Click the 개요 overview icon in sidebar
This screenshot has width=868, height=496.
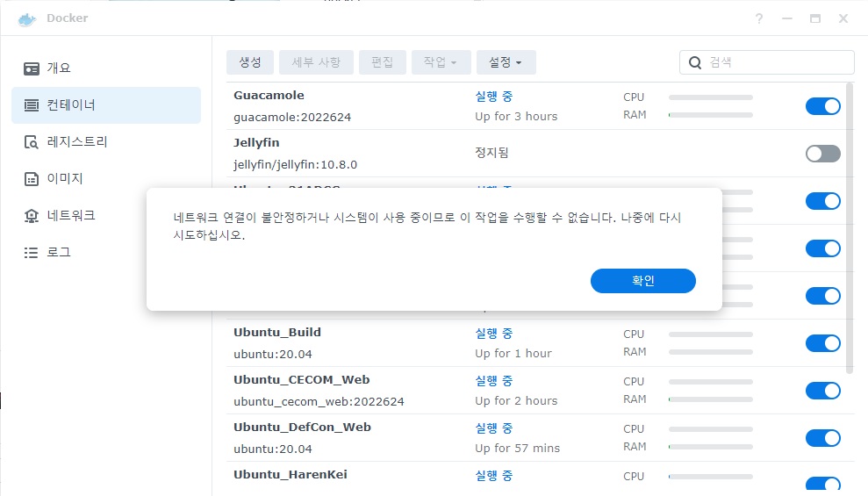32,68
